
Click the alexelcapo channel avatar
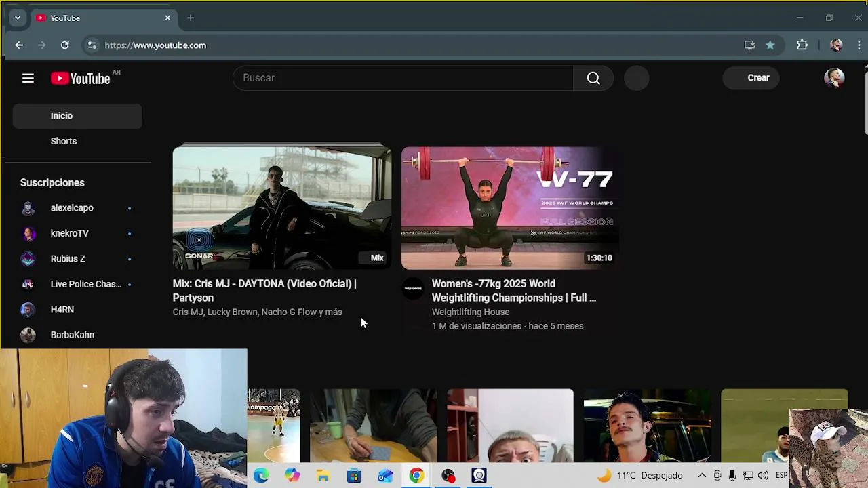tap(28, 208)
